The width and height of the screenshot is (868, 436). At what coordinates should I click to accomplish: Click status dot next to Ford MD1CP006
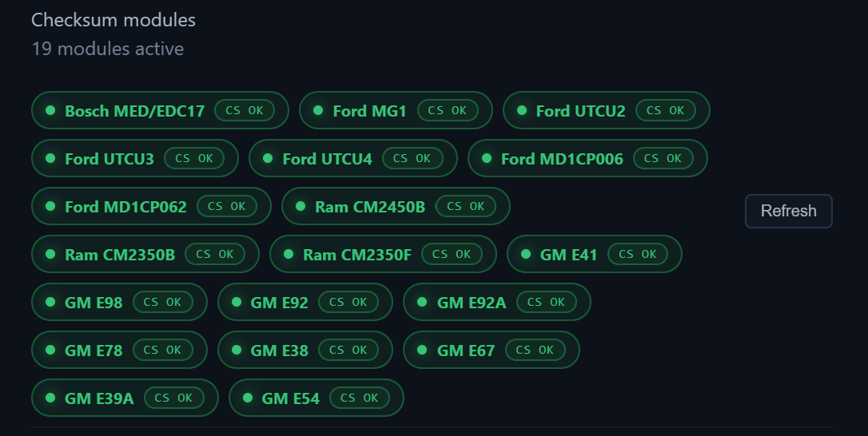(x=487, y=158)
